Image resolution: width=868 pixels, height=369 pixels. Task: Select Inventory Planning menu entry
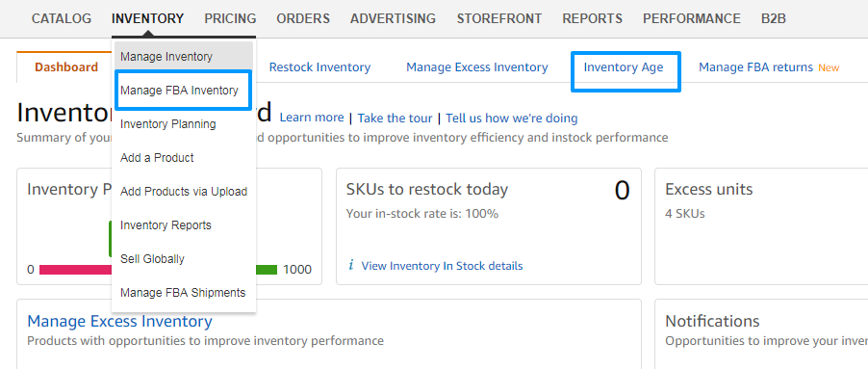coord(168,124)
